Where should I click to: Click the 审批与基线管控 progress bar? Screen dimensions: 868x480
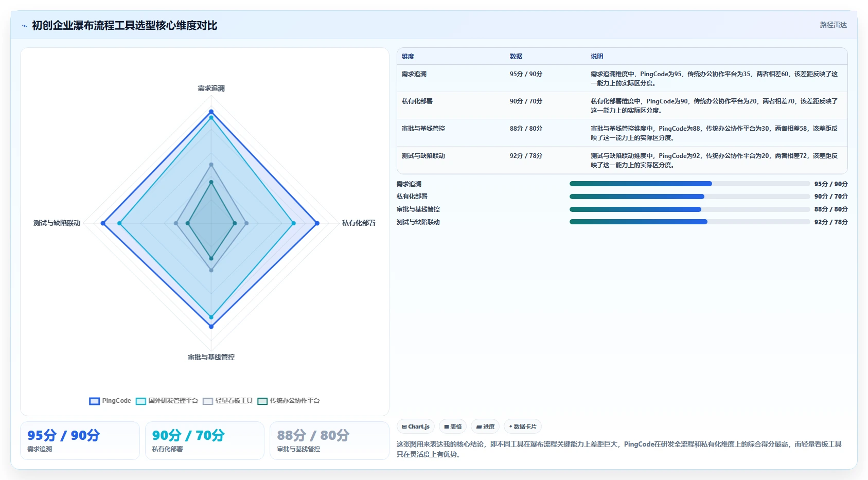(689, 209)
